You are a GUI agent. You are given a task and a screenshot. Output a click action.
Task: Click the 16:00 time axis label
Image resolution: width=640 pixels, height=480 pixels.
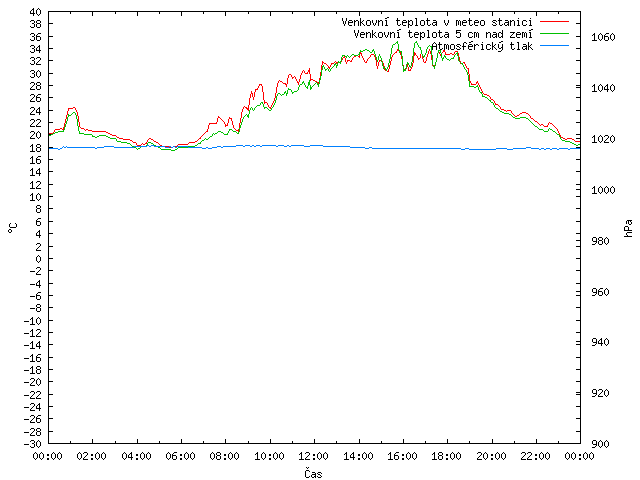point(402,456)
